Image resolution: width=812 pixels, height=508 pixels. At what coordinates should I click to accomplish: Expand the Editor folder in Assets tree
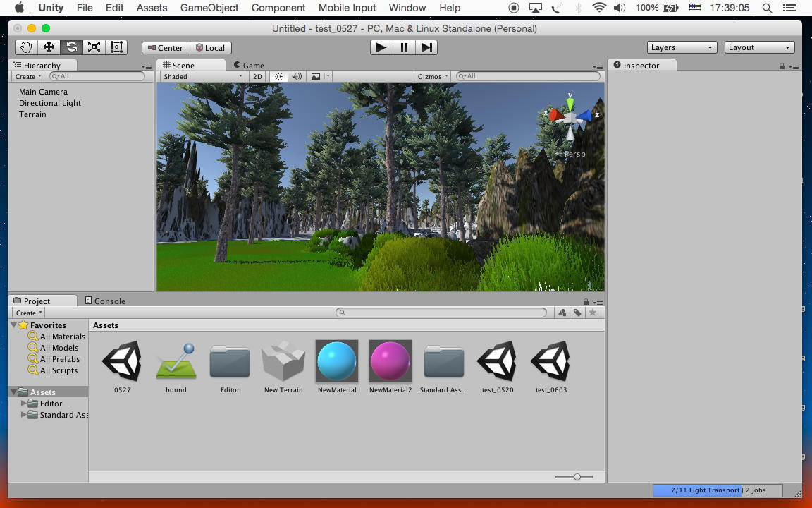click(x=24, y=404)
